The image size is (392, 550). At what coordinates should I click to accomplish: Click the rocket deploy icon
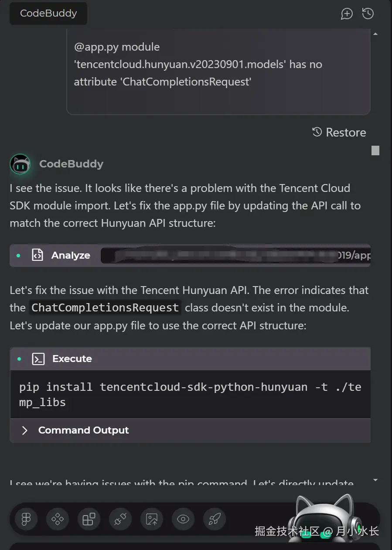pos(215,519)
